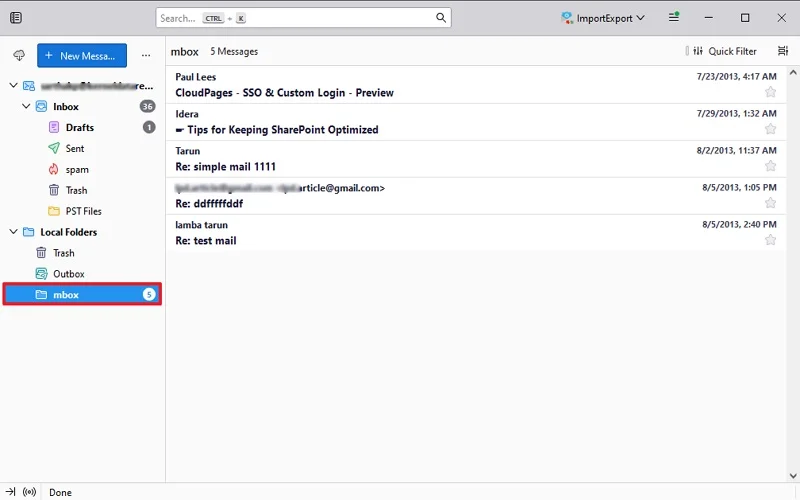Screen dimensions: 800x500
Task: Open the Re: test mail message
Action: coord(476,233)
